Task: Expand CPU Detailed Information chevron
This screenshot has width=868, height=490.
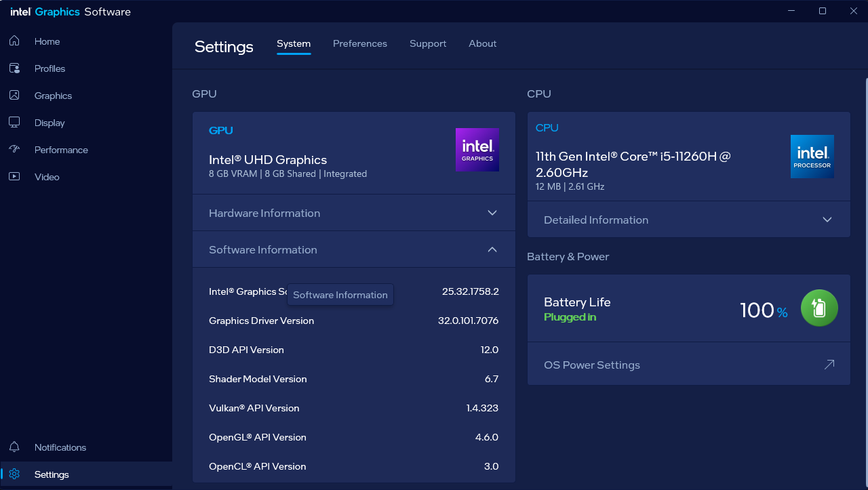Action: click(827, 220)
